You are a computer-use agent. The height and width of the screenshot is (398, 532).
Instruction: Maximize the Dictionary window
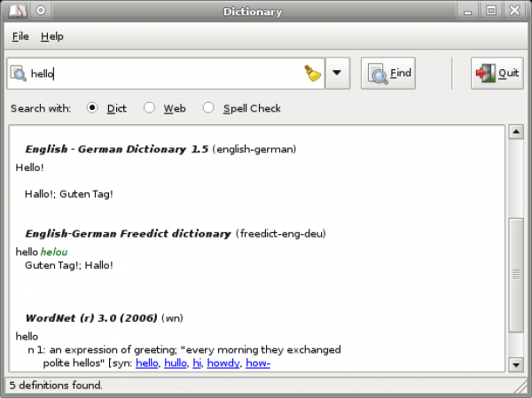491,11
